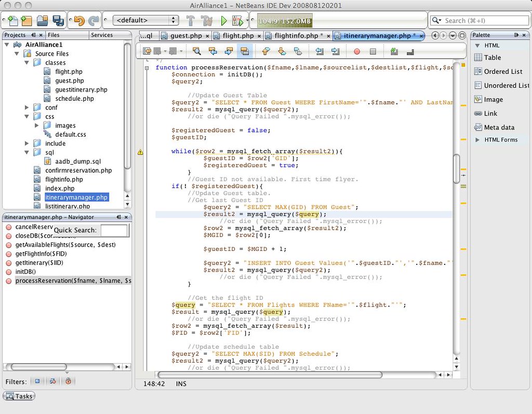Toggle Navigator fields filter button
The image size is (532, 414).
point(37,381)
